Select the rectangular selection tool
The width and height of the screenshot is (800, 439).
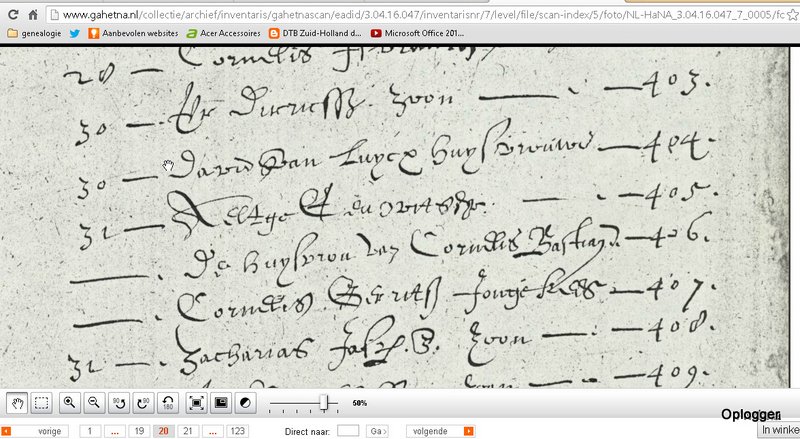click(x=41, y=403)
